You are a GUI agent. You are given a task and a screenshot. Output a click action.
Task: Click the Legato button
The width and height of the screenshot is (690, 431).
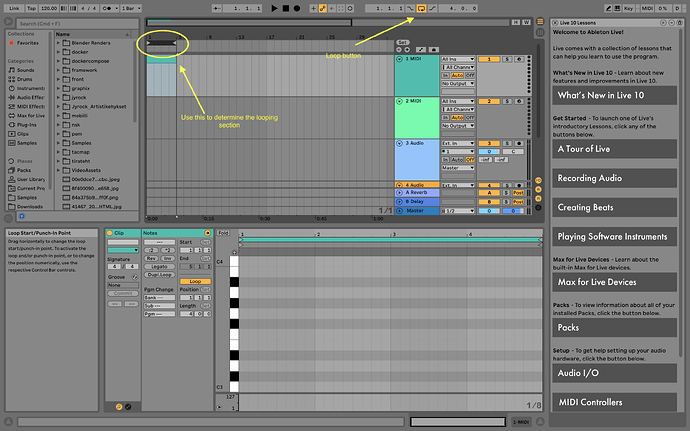(159, 267)
